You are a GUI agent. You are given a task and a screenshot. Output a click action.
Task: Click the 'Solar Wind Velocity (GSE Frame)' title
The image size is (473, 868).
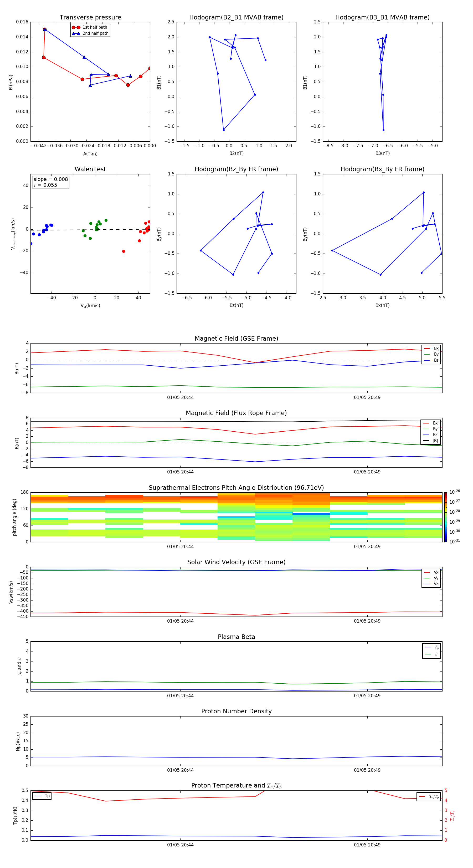236,562
